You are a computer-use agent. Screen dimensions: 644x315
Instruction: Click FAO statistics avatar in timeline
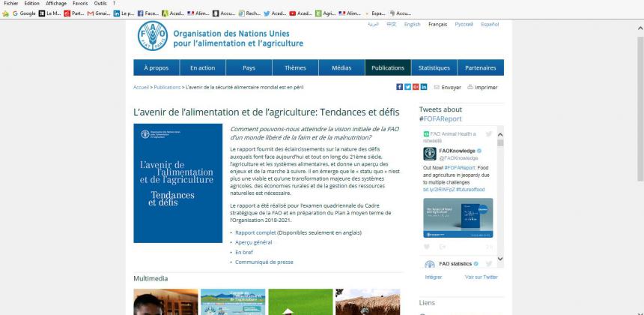coord(430,265)
